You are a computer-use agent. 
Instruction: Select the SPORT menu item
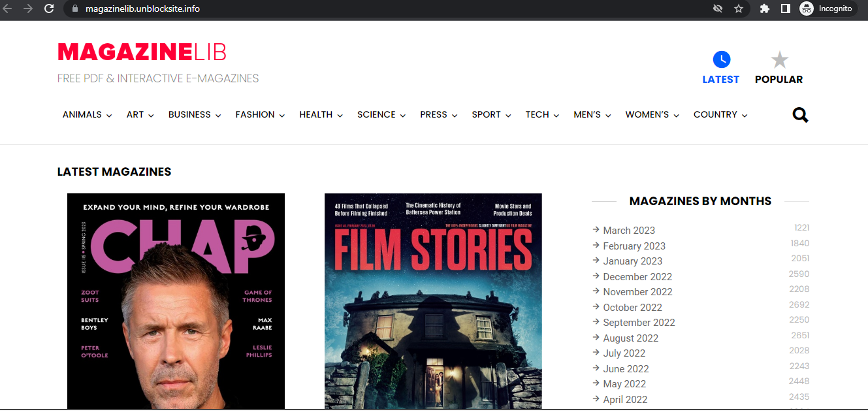pos(487,114)
